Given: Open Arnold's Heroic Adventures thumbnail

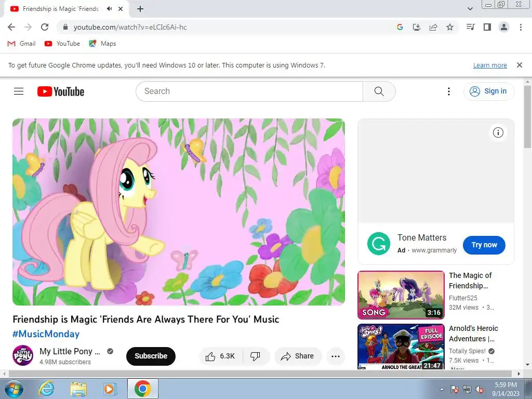Looking at the screenshot, I should [401, 347].
